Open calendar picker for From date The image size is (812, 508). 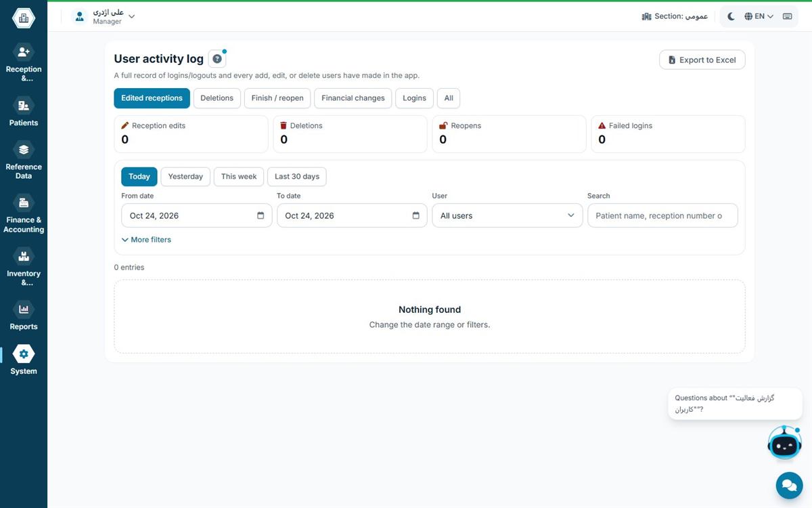pyautogui.click(x=261, y=215)
